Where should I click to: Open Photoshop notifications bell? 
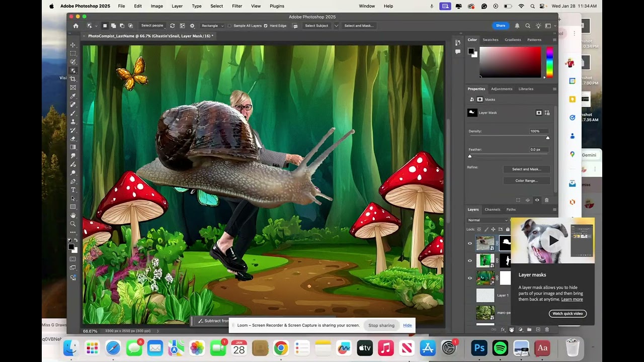[517, 26]
